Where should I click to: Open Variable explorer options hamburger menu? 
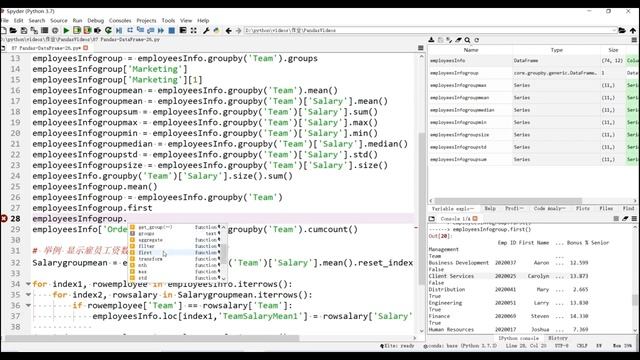tap(634, 40)
